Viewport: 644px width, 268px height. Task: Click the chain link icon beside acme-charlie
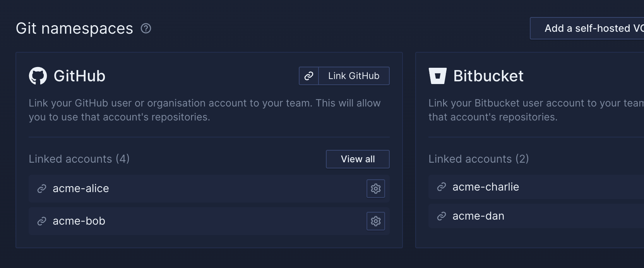coord(441,187)
